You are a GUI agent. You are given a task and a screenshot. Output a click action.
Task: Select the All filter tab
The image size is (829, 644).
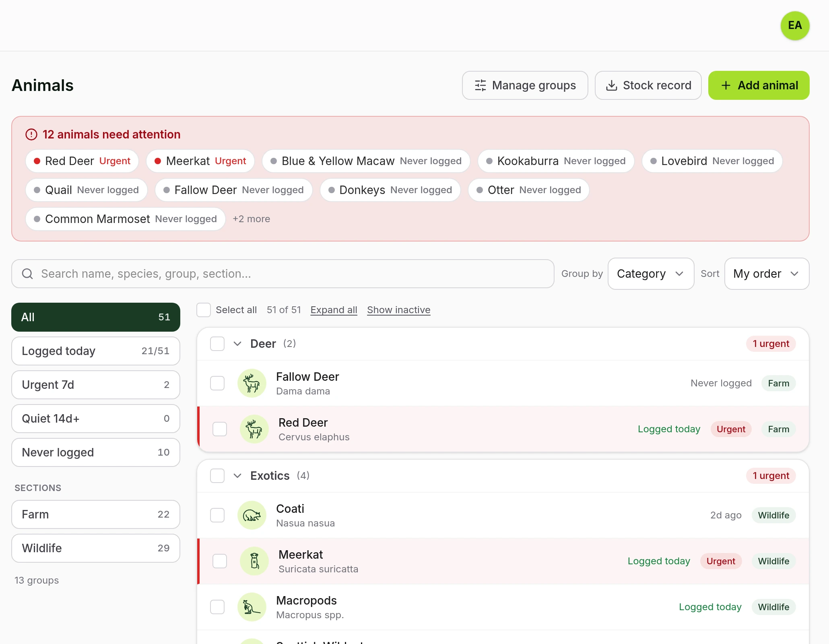click(x=96, y=317)
